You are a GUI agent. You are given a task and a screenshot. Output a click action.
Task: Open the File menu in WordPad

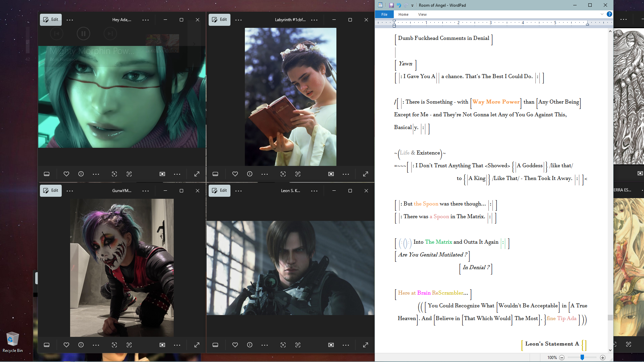pyautogui.click(x=384, y=14)
